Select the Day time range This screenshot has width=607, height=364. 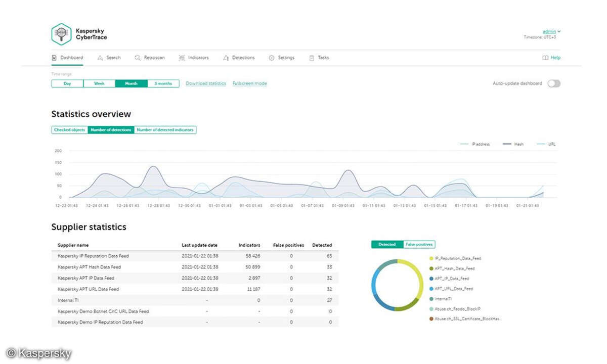tap(67, 83)
